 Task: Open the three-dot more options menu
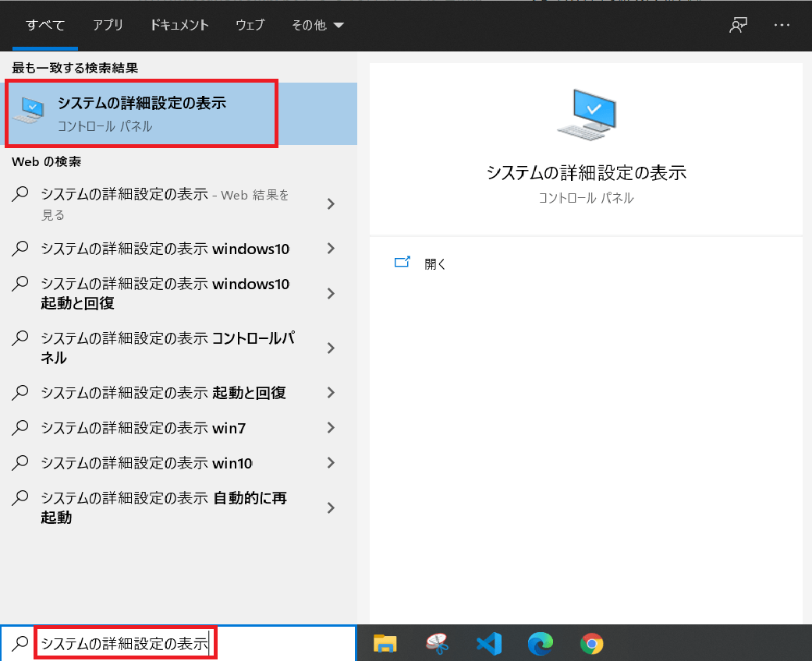pos(782,25)
